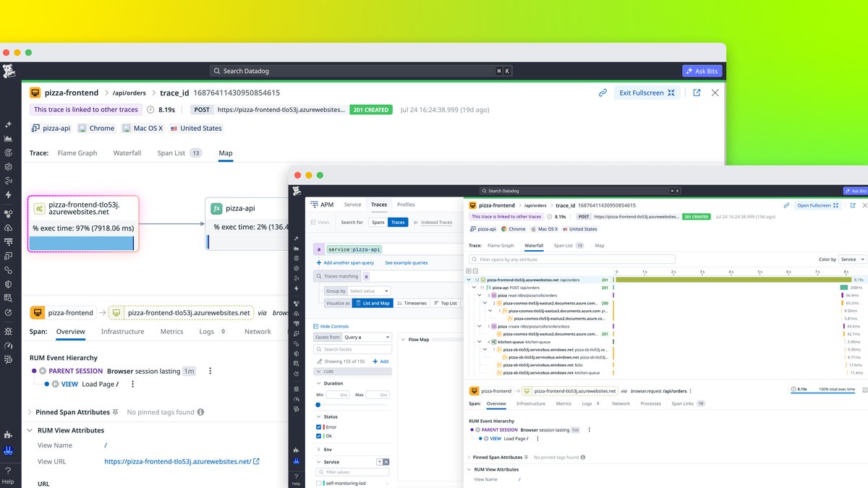Select List and Map visualization

click(372, 303)
